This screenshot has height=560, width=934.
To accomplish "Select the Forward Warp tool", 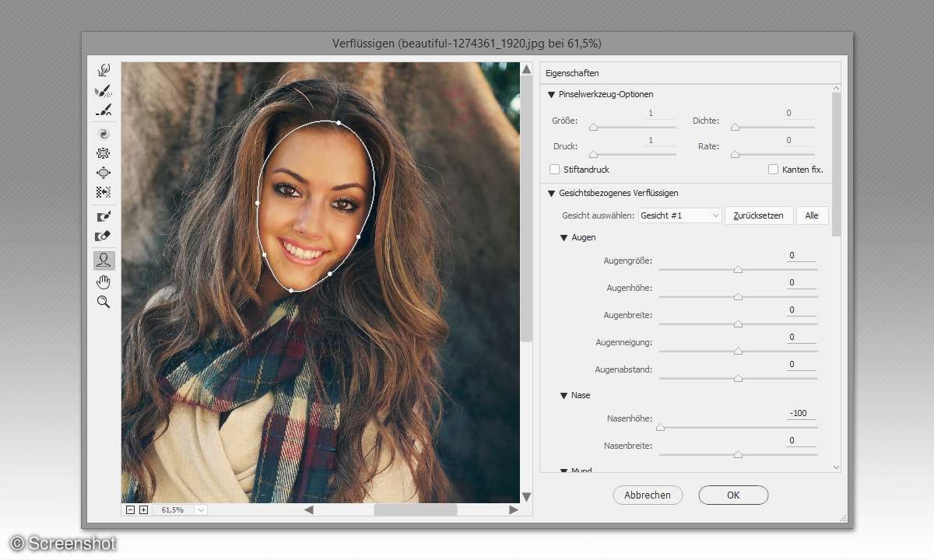I will [103, 71].
